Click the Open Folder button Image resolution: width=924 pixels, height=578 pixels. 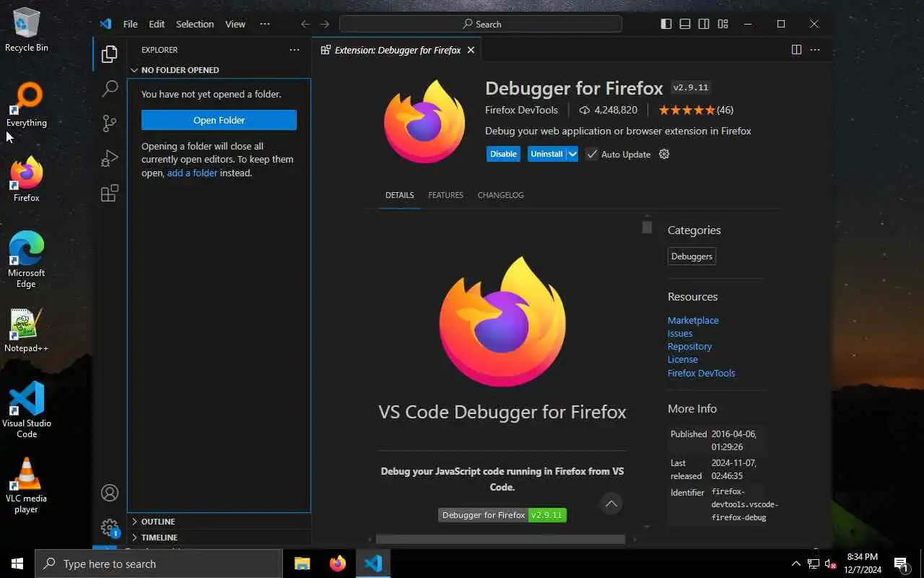[x=219, y=120]
